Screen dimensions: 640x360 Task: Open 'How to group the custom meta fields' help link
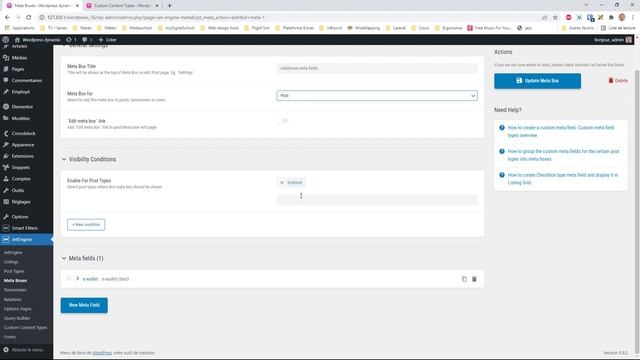tap(563, 155)
